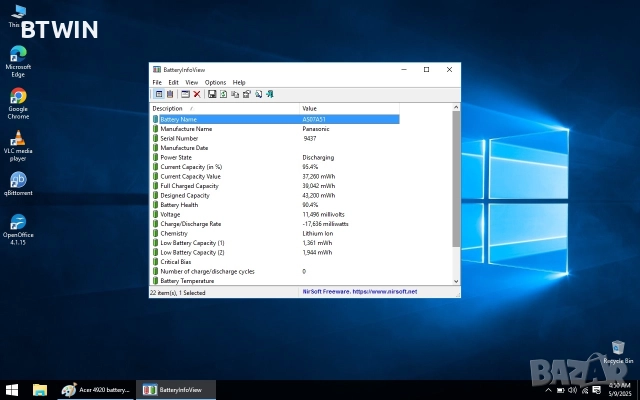Click the Battery Information view toolbar icon

tap(159, 94)
